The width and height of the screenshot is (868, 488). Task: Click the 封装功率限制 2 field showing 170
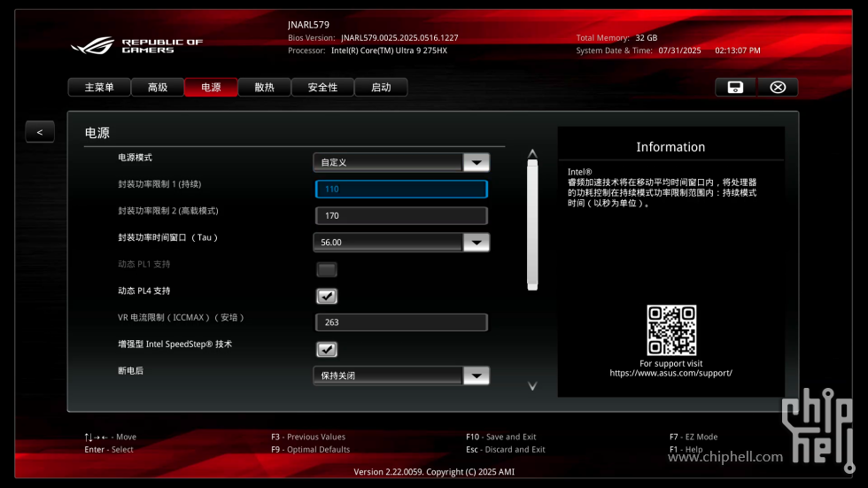coord(401,216)
